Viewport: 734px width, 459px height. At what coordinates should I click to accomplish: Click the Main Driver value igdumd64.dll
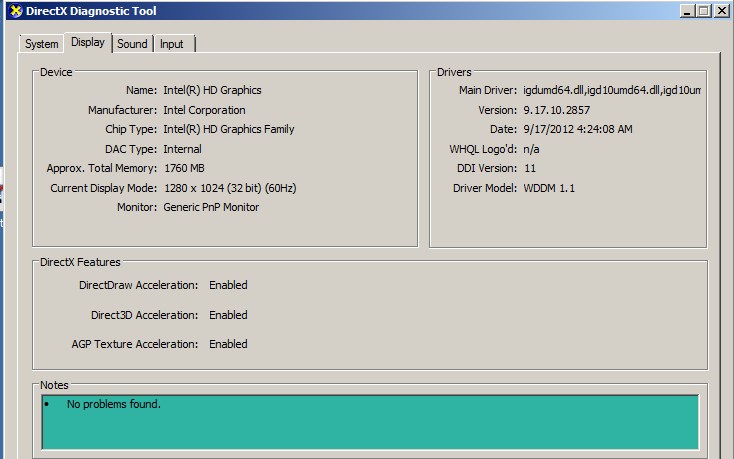pyautogui.click(x=612, y=90)
